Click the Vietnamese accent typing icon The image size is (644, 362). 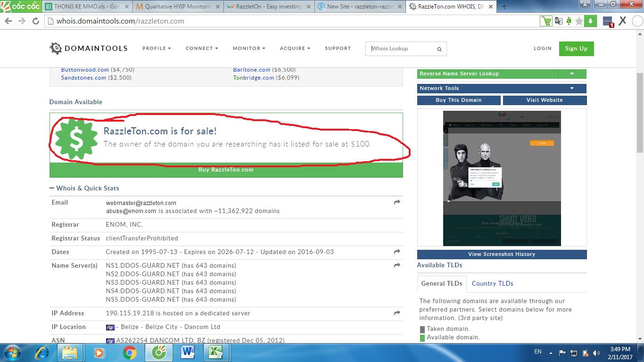pos(569,21)
